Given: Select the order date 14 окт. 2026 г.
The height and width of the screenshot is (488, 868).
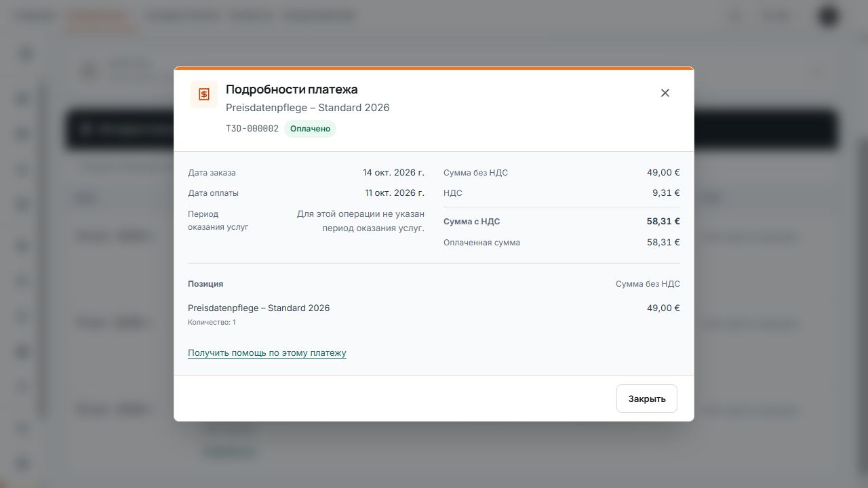Looking at the screenshot, I should pos(393,172).
